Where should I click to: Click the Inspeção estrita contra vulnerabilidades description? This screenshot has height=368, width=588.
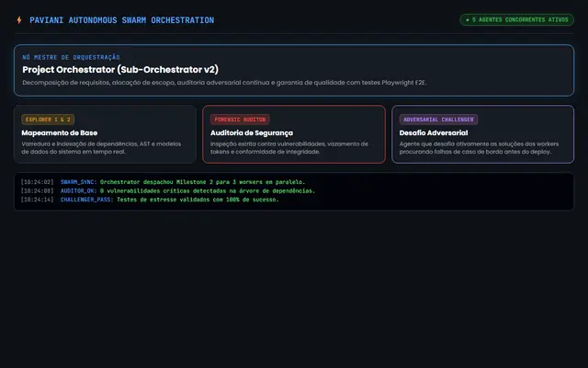tap(289, 148)
